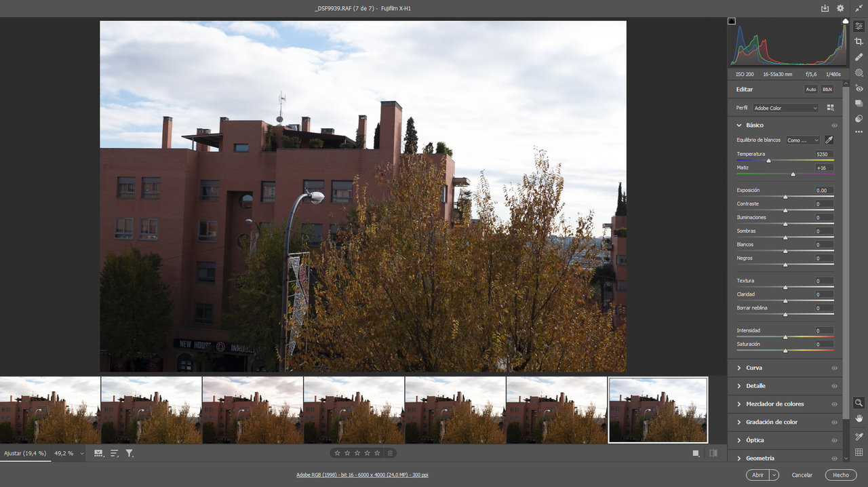Open workflow options Adobe RGB link

pyautogui.click(x=362, y=475)
